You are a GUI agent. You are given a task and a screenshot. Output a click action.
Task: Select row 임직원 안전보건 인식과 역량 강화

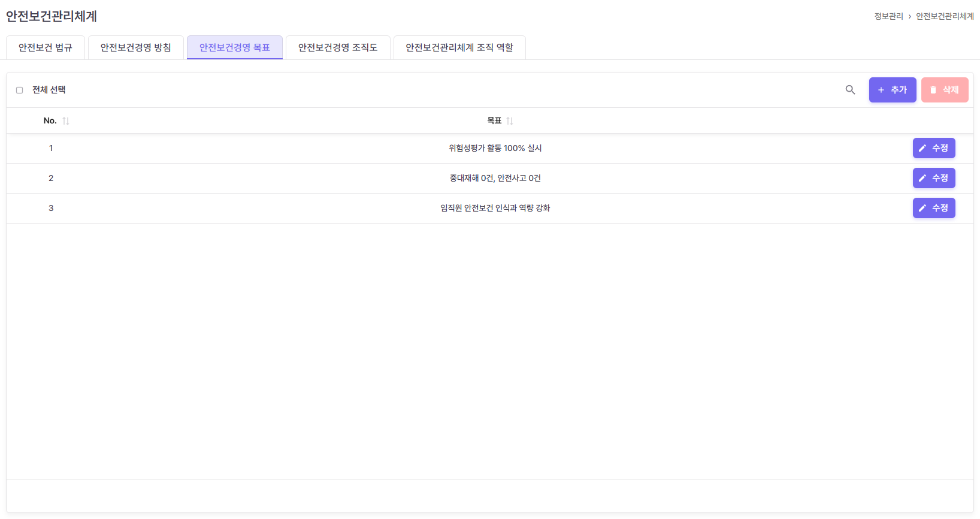pos(495,208)
